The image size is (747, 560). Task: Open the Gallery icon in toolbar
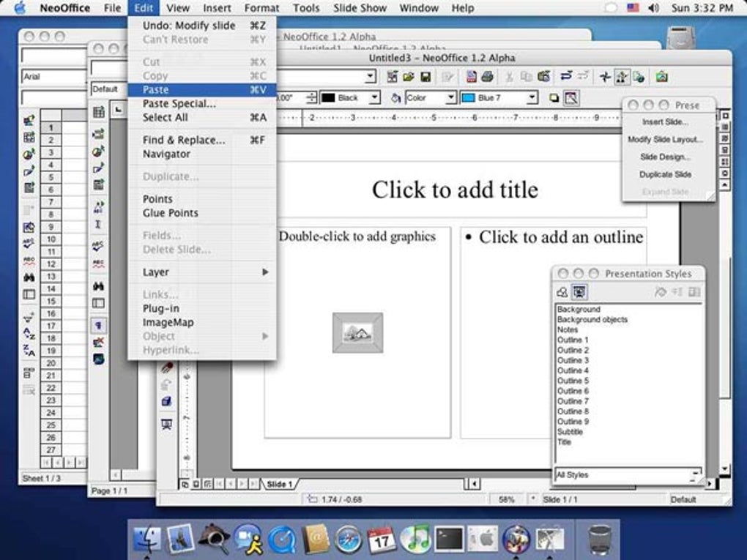tap(661, 77)
